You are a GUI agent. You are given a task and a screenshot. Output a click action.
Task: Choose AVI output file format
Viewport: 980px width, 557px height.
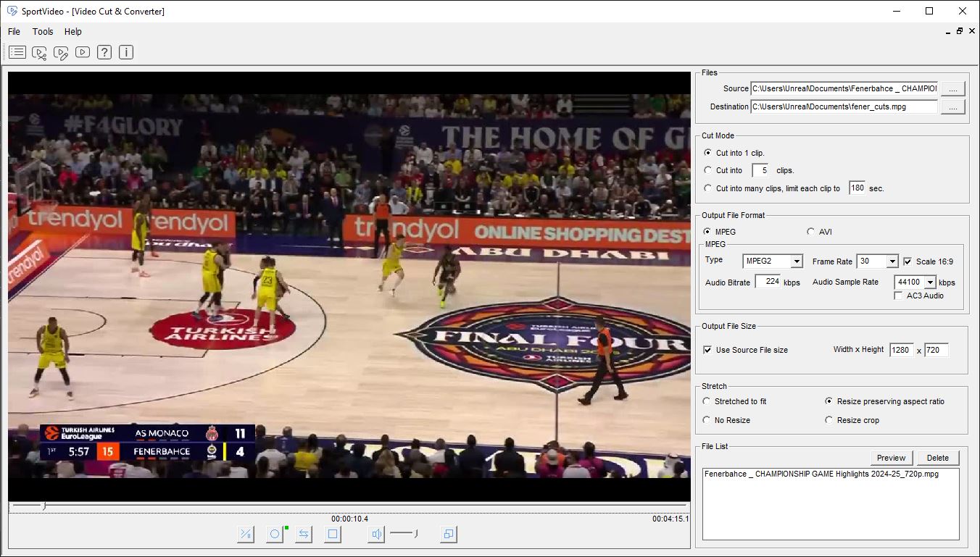point(811,232)
